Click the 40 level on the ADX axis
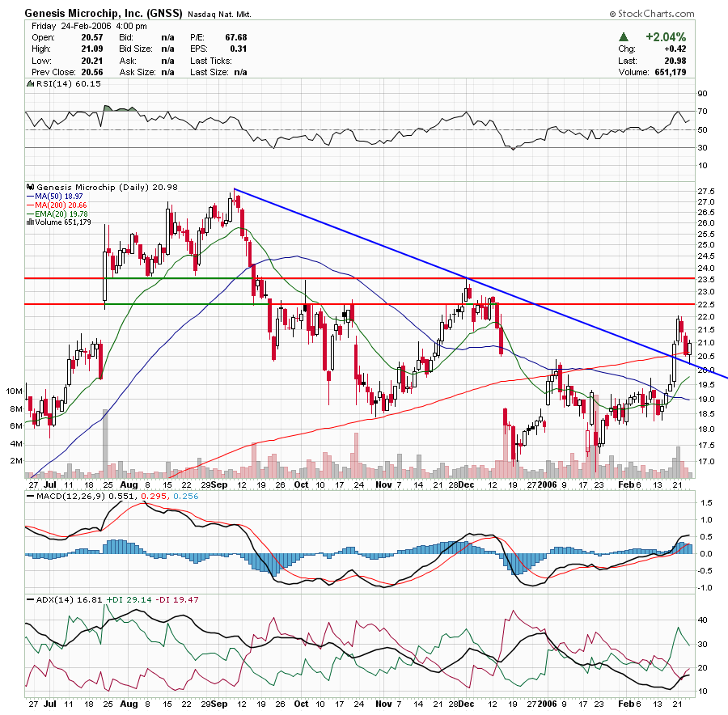 pyautogui.click(x=702, y=620)
